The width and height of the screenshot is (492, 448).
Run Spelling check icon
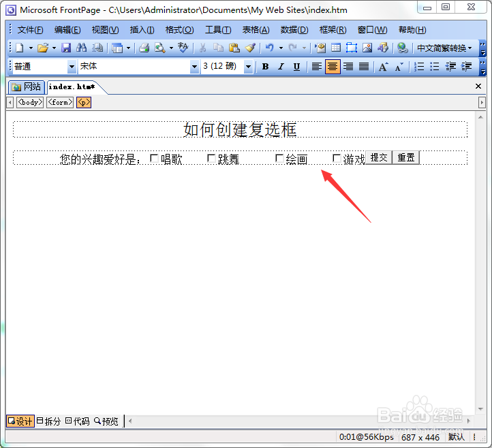[x=183, y=48]
